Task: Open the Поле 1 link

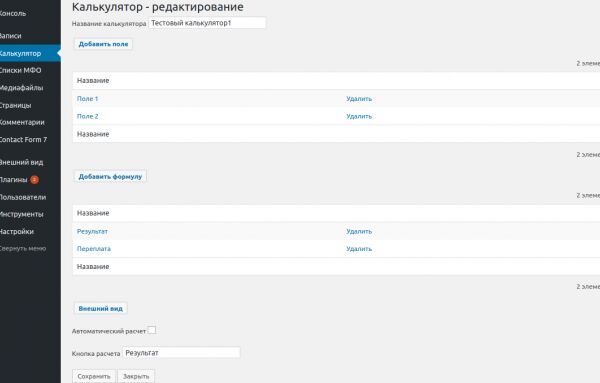Action: pos(87,99)
